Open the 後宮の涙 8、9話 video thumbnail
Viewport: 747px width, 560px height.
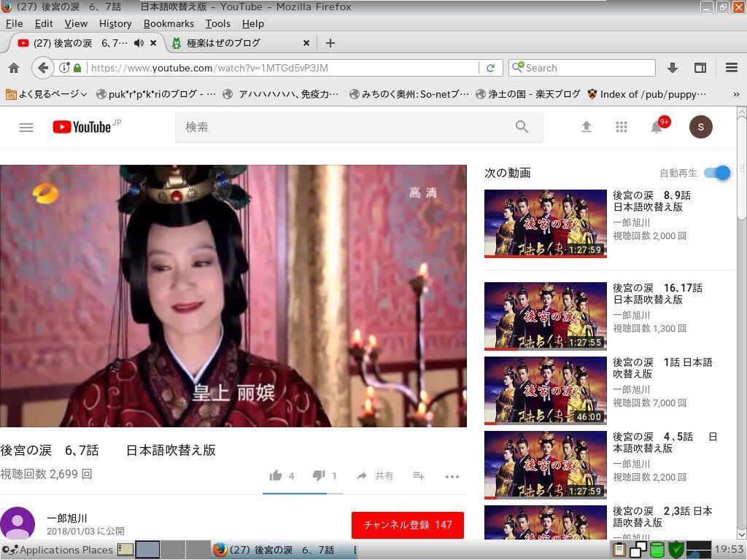[x=545, y=223]
